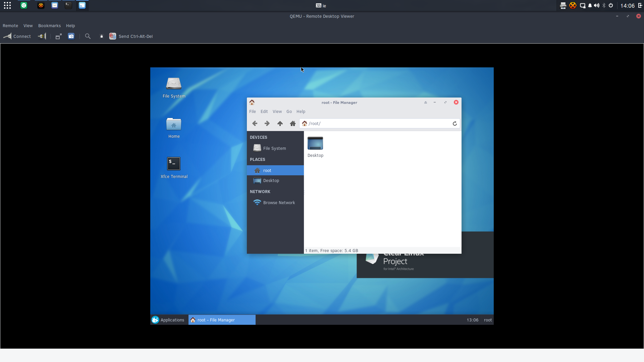Viewport: 644px width, 362px height.
Task: Click the disconnect plug icon
Action: 42,36
